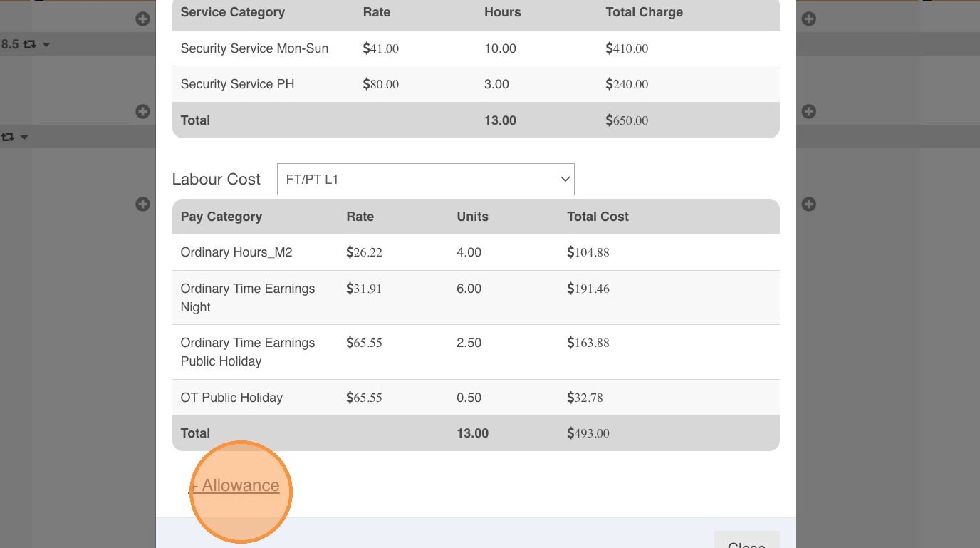Expand the caret menu in the lower schedule row
The height and width of the screenshot is (548, 980).
click(x=24, y=138)
